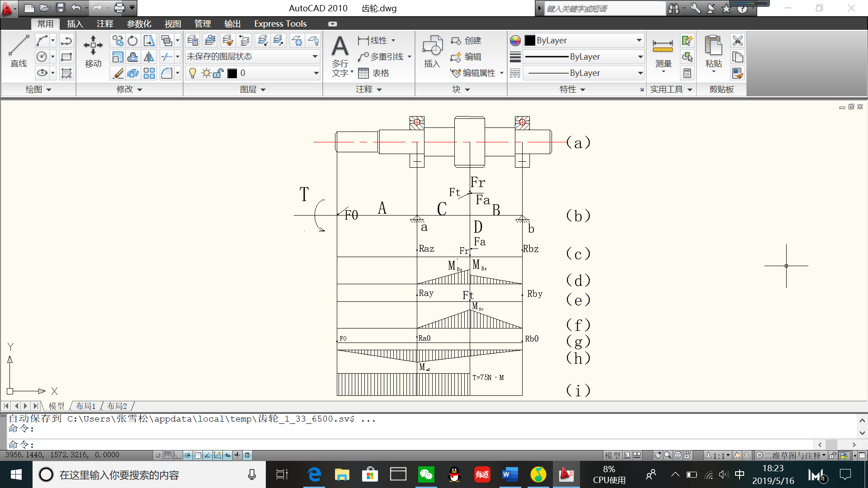Switch to the 布局1 layout tab

point(85,406)
